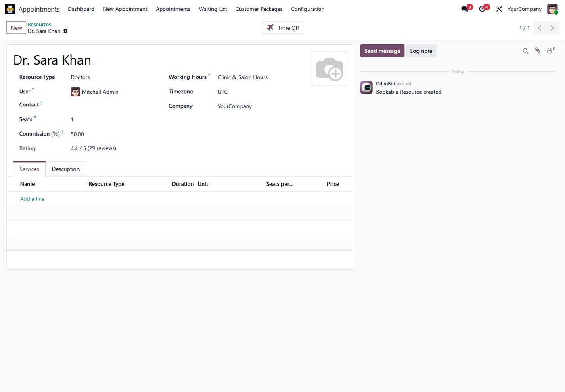Image resolution: width=565 pixels, height=392 pixels.
Task: Open the conversations messages icon
Action: click(465, 9)
